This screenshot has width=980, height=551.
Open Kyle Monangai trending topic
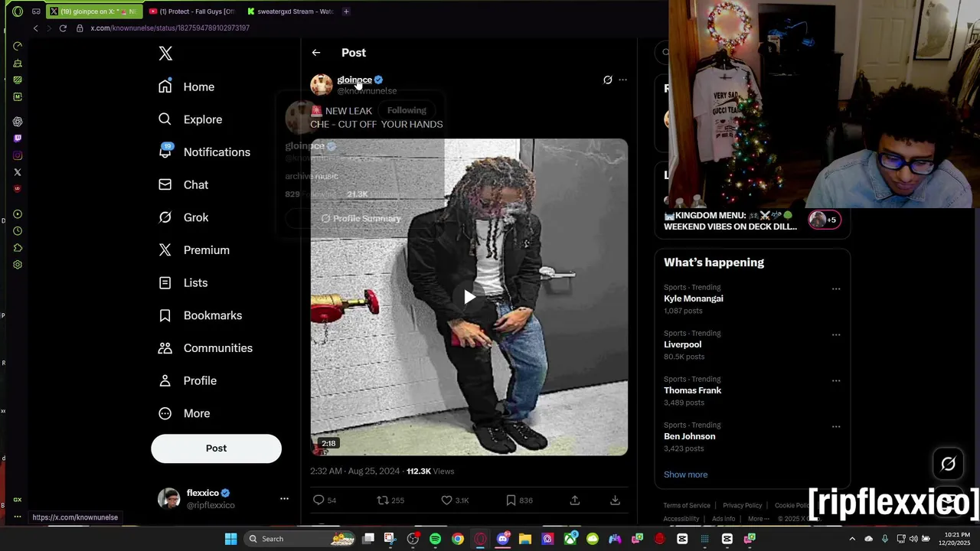(x=693, y=298)
